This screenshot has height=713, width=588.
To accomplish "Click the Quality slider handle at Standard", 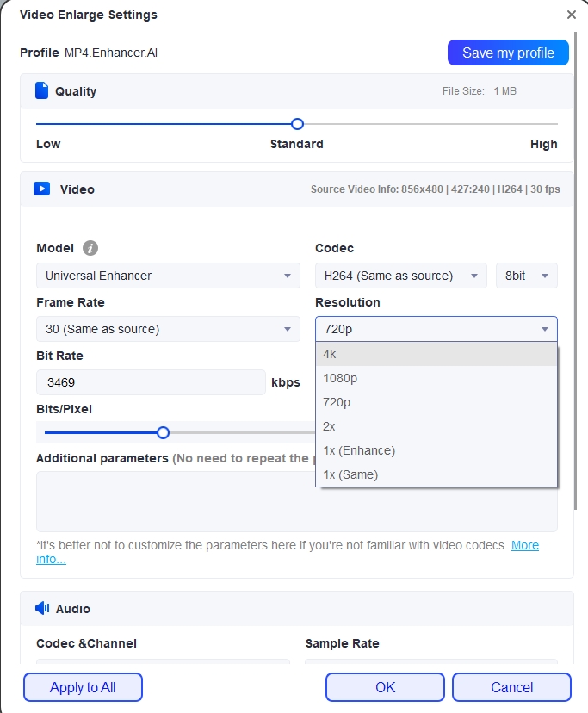I will (296, 124).
